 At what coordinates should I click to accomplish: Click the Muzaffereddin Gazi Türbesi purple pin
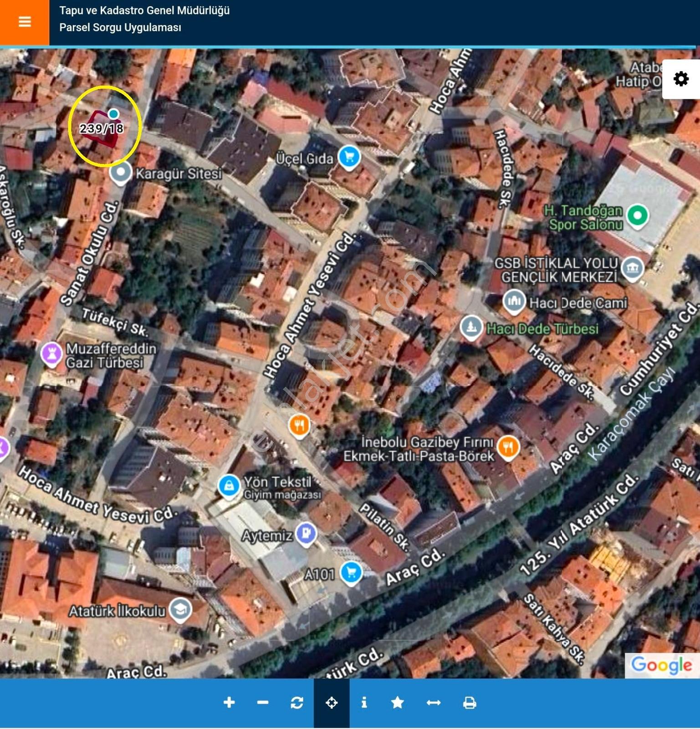[x=51, y=354]
